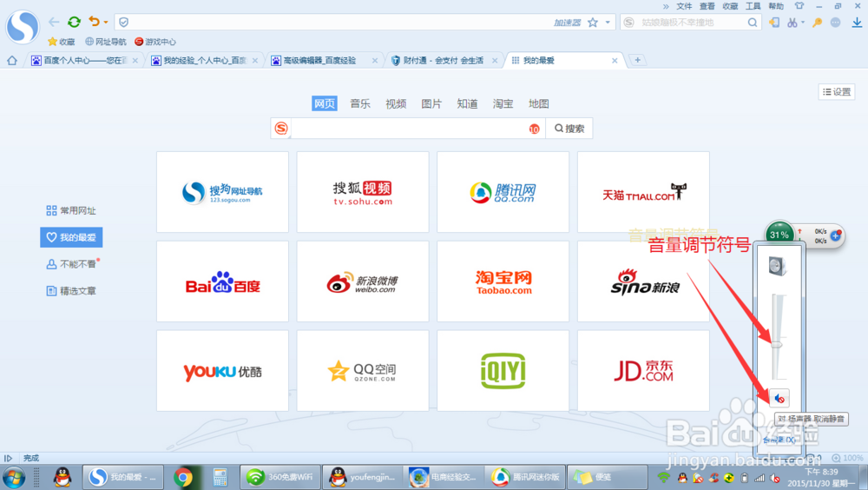Click the volume slider handle

pos(777,345)
